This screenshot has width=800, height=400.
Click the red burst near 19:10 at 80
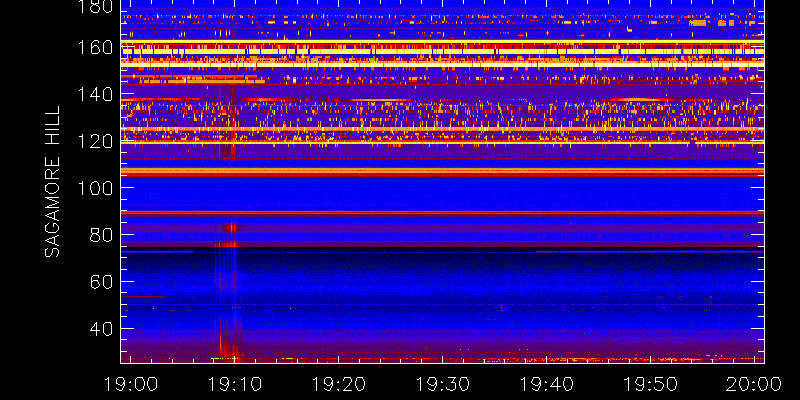[x=233, y=228]
